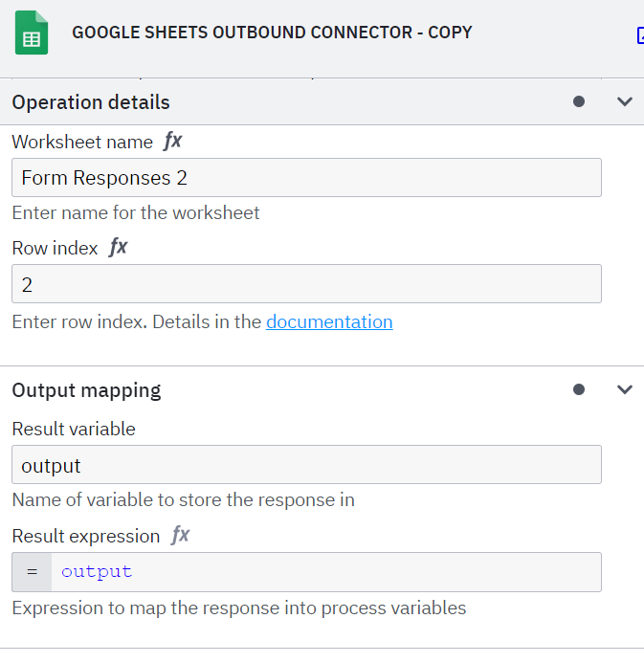Click the Operation details group header
This screenshot has height=663, width=644.
click(322, 101)
